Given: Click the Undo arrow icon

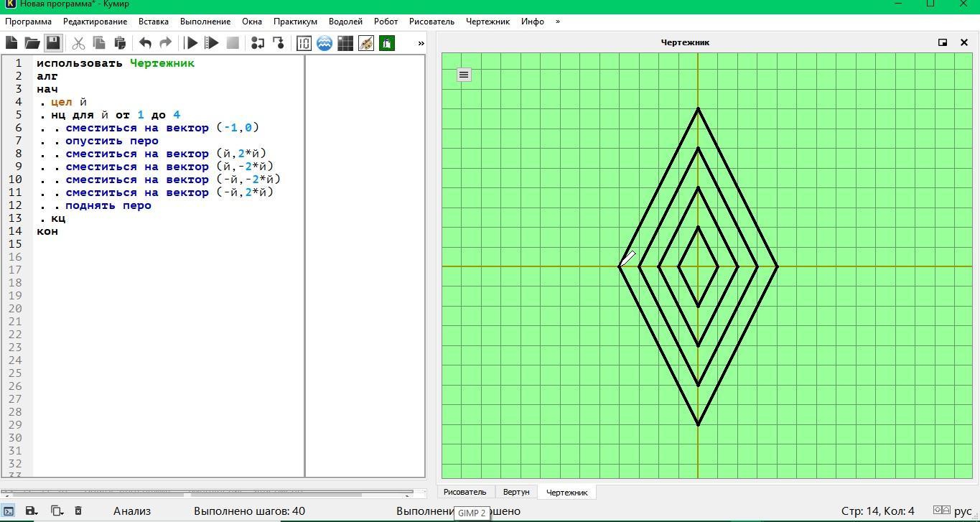Looking at the screenshot, I should tap(145, 43).
